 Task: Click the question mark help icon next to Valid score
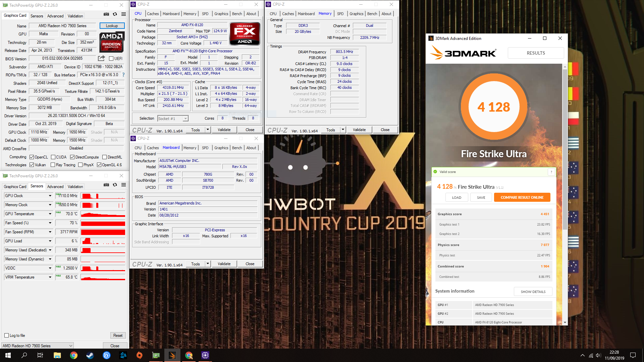pos(551,172)
